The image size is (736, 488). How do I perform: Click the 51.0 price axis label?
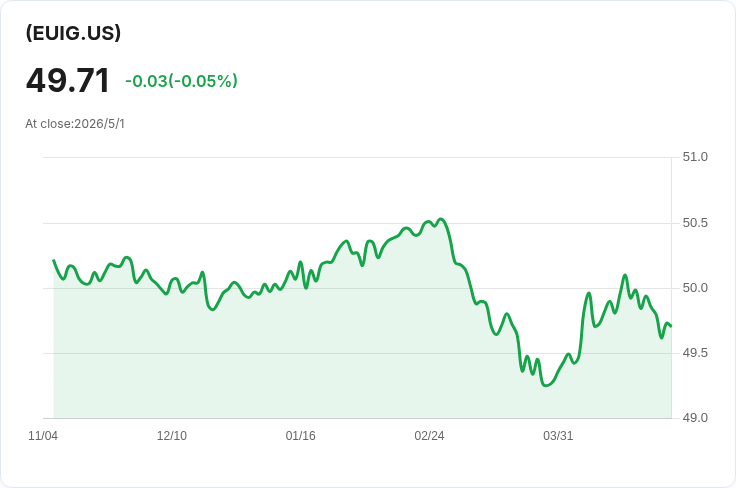tap(695, 157)
